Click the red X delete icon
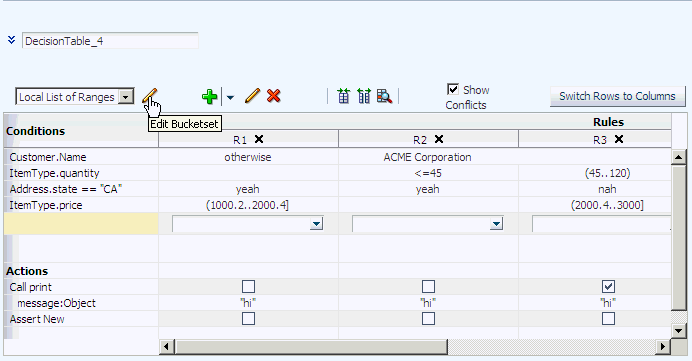The height and width of the screenshot is (361, 692). click(x=274, y=96)
